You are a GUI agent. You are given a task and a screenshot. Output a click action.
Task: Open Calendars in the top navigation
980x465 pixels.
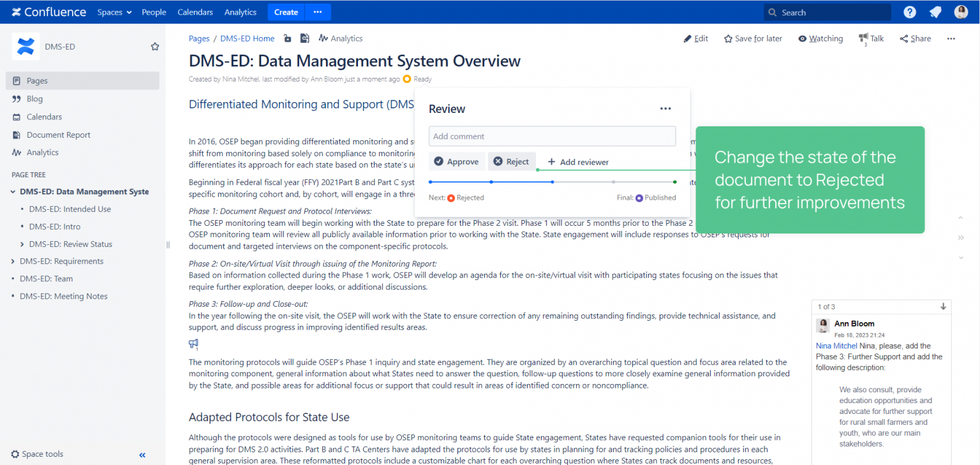(195, 12)
